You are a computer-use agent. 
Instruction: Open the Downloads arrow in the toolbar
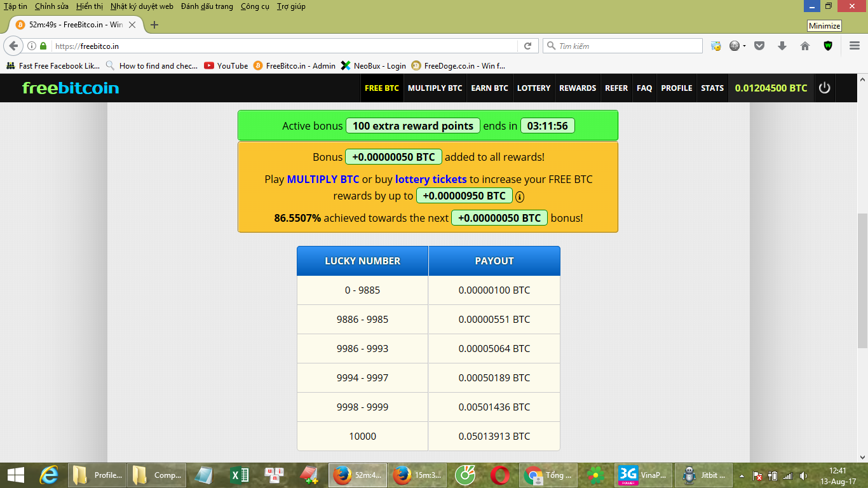[782, 46]
